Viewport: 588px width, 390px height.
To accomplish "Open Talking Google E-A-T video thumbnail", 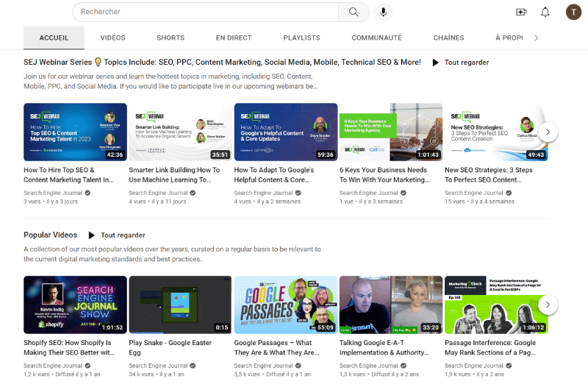I will tap(391, 305).
